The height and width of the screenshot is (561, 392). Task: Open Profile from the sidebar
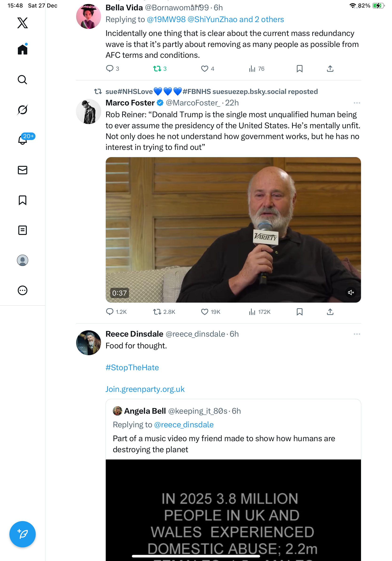(x=23, y=260)
